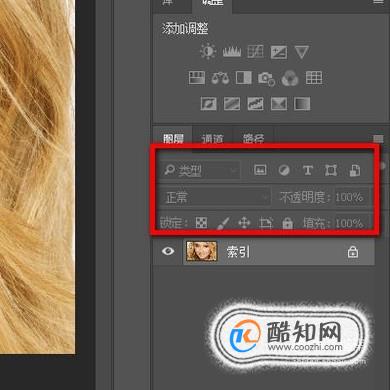The height and width of the screenshot is (390, 390).
Task: Filter layers by type layers
Action: 307,170
